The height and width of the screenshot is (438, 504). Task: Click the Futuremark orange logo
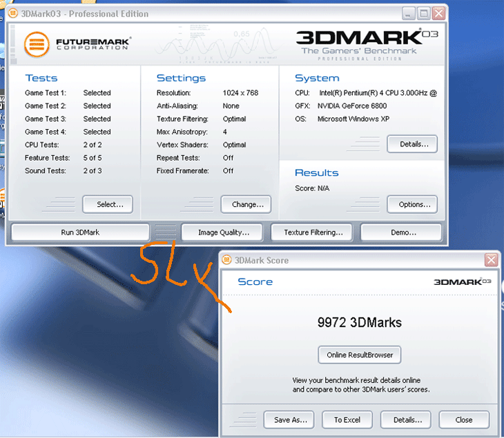click(37, 45)
